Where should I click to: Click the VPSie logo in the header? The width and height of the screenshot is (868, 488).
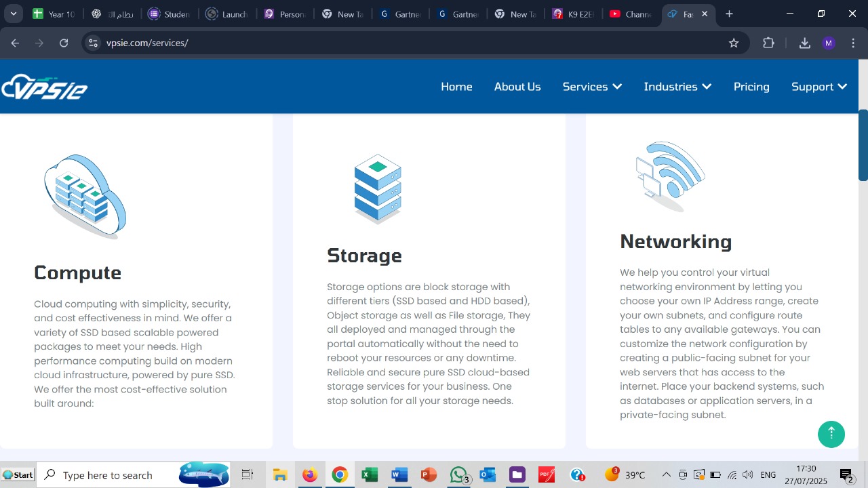(x=44, y=86)
